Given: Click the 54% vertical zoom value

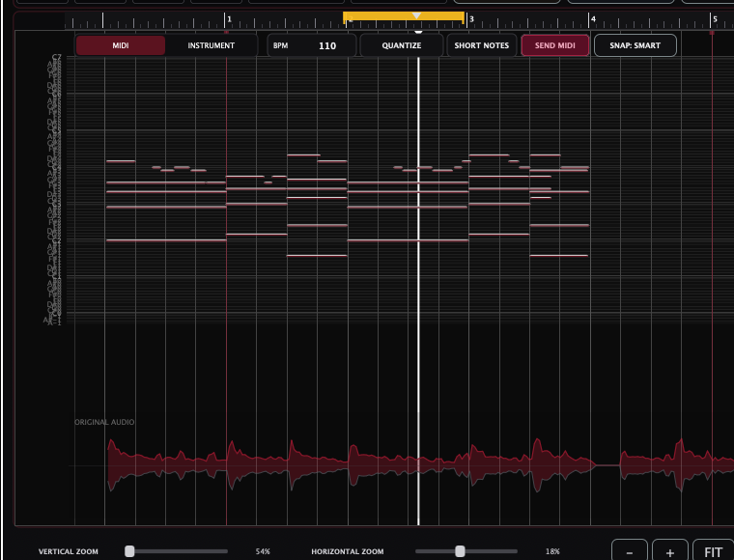Looking at the screenshot, I should click(x=263, y=551).
